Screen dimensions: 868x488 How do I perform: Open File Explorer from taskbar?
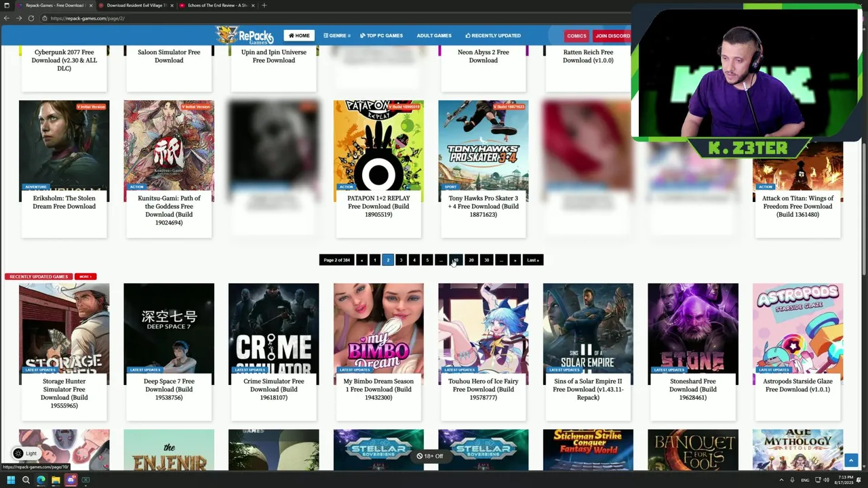click(x=56, y=480)
